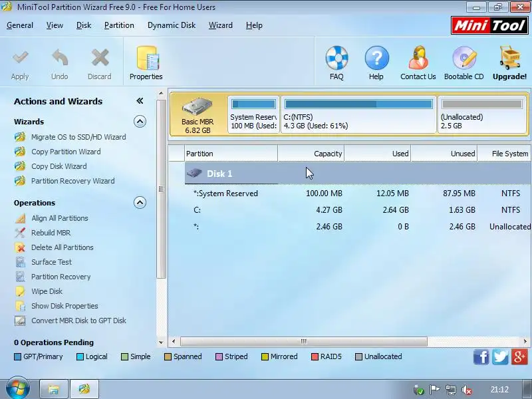This screenshot has height=399, width=532.
Task: Open the Facebook social icon
Action: pyautogui.click(x=481, y=357)
